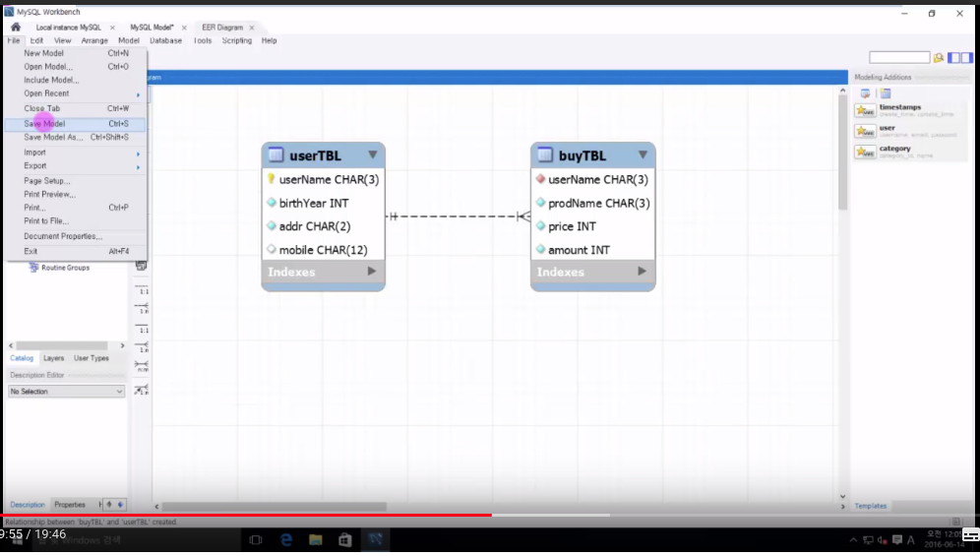This screenshot has height=556, width=980.
Task: Click the category template star icon
Action: click(x=866, y=152)
